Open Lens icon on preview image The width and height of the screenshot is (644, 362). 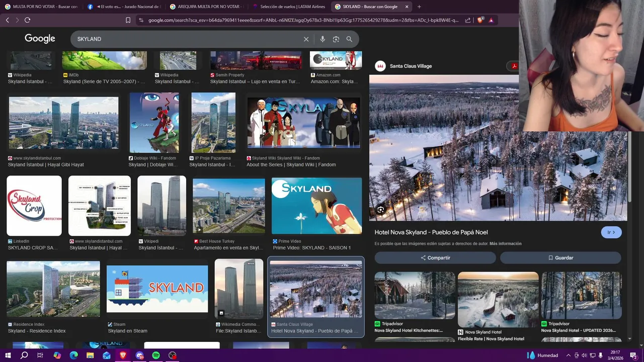(x=380, y=210)
